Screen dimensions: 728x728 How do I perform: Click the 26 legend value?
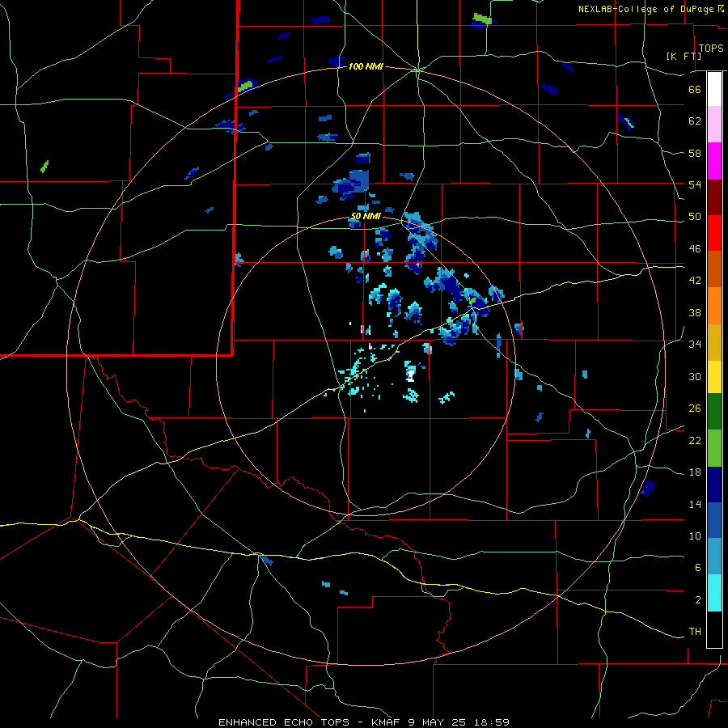[695, 408]
